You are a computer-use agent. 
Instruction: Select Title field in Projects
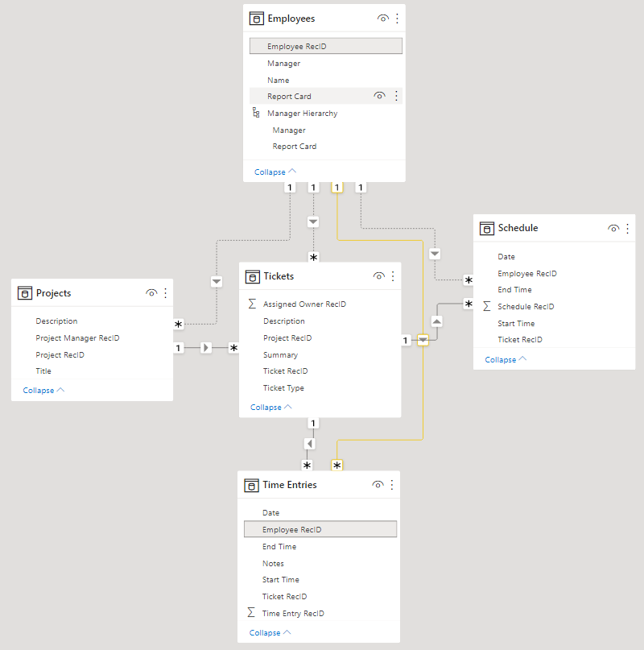43,371
